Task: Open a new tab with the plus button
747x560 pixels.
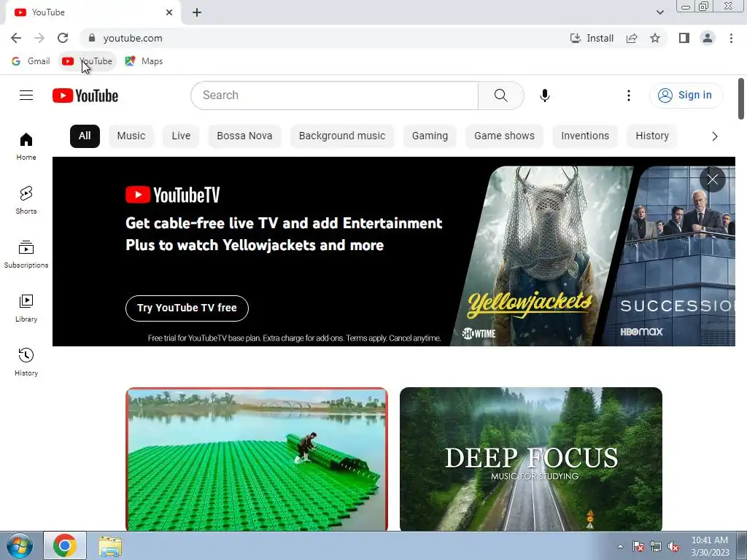Action: [197, 12]
